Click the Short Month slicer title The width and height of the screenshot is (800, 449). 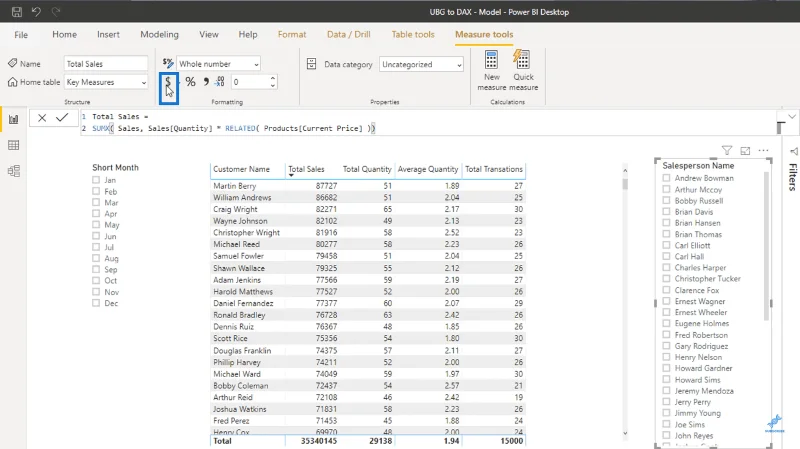[115, 167]
